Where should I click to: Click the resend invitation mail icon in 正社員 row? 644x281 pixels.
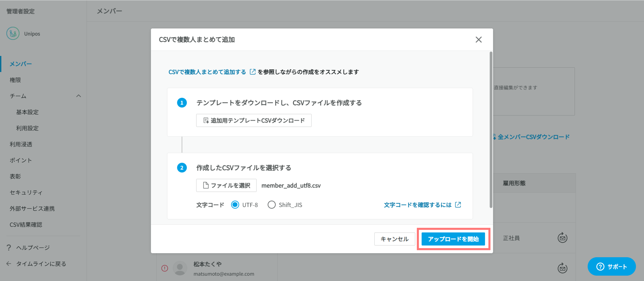click(x=562, y=238)
